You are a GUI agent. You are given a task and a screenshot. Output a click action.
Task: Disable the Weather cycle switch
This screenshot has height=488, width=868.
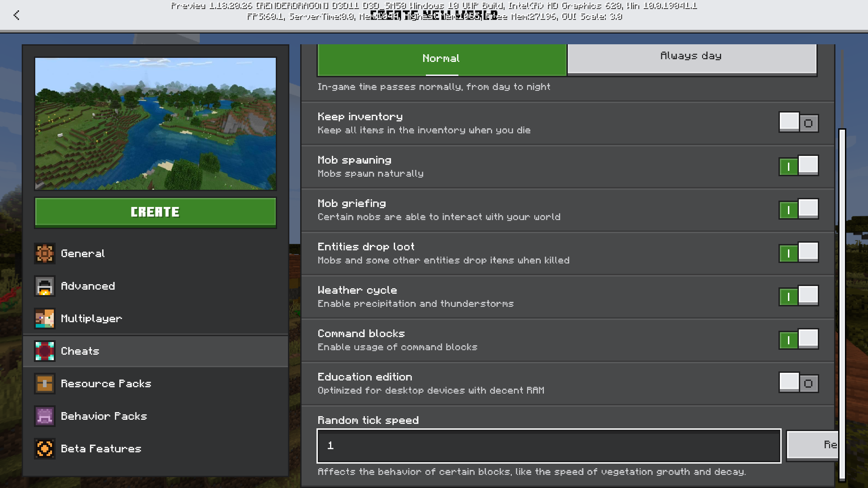(x=798, y=296)
